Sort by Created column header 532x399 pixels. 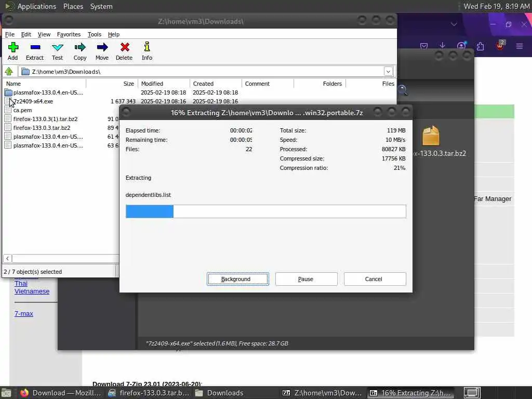coord(216,84)
